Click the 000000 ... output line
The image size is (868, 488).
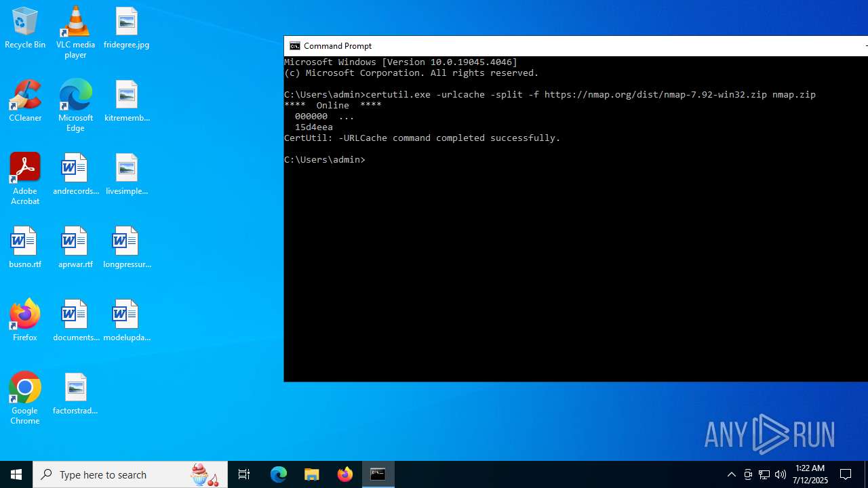(x=324, y=117)
